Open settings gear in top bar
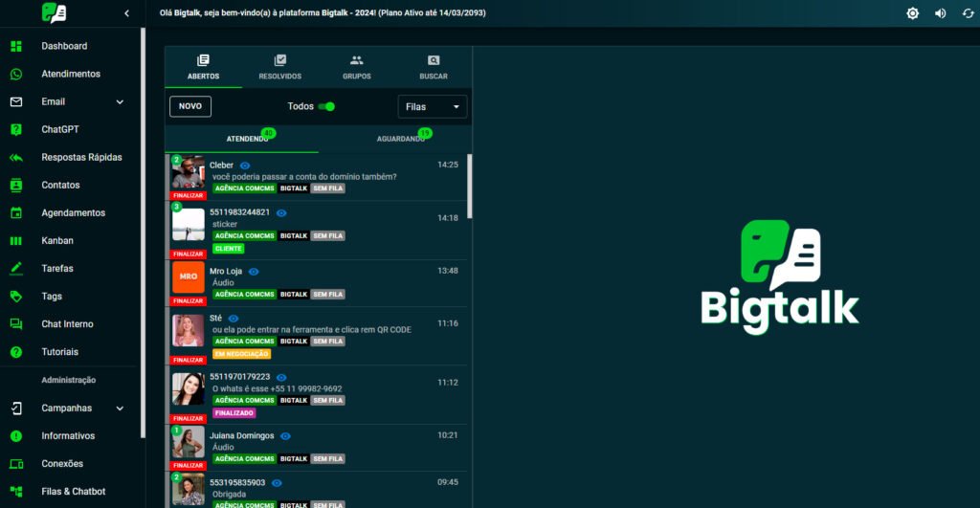 tap(912, 13)
